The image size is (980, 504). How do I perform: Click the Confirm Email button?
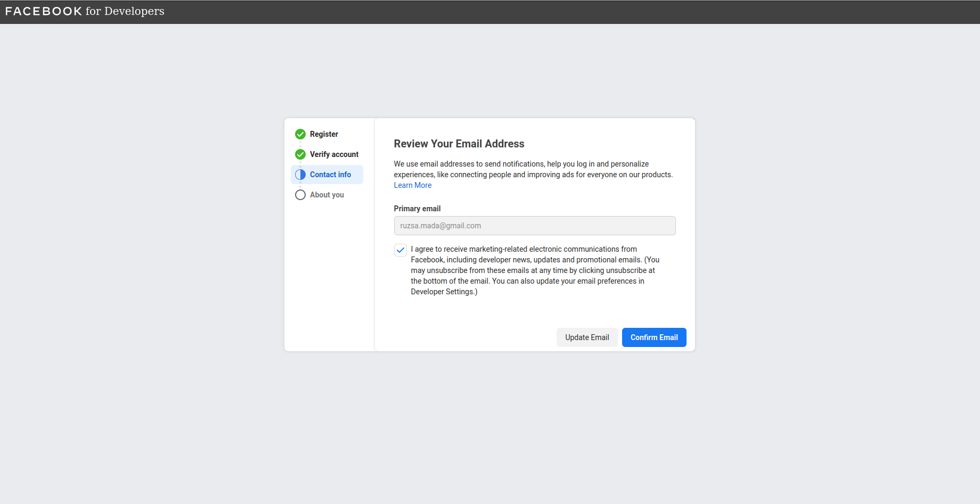pos(654,337)
